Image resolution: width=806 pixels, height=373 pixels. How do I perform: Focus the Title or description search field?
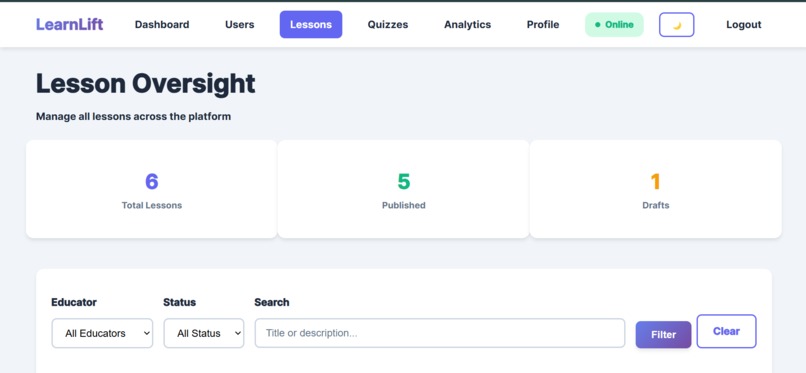[440, 333]
